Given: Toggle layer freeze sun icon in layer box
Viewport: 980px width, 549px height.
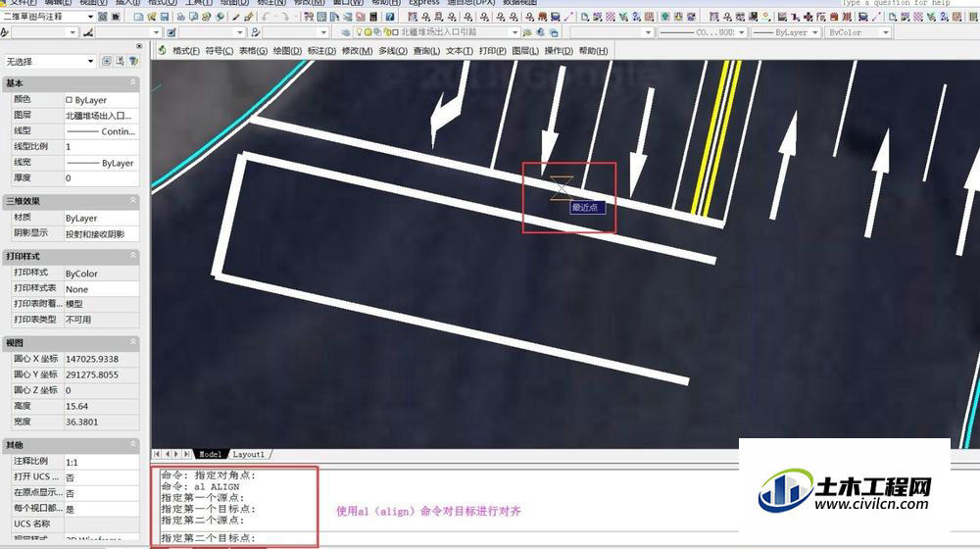Looking at the screenshot, I should tap(368, 32).
